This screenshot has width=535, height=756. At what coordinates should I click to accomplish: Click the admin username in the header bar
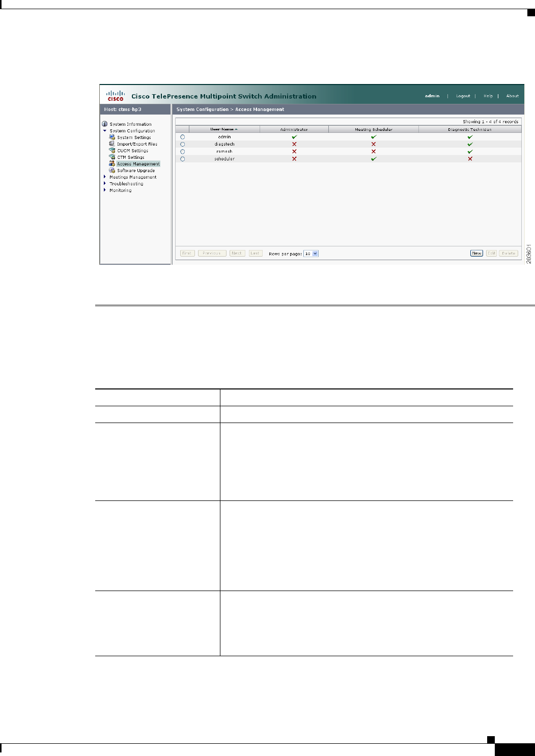[x=432, y=96]
